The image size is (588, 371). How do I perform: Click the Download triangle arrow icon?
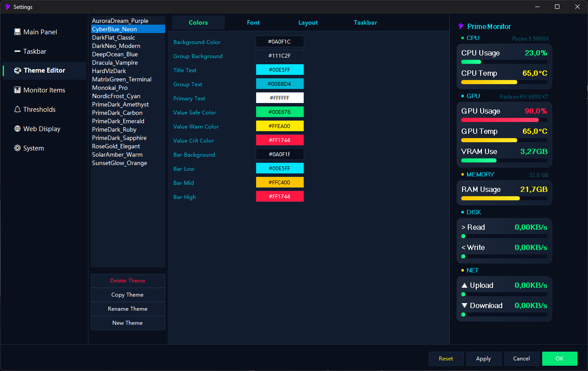tap(464, 305)
